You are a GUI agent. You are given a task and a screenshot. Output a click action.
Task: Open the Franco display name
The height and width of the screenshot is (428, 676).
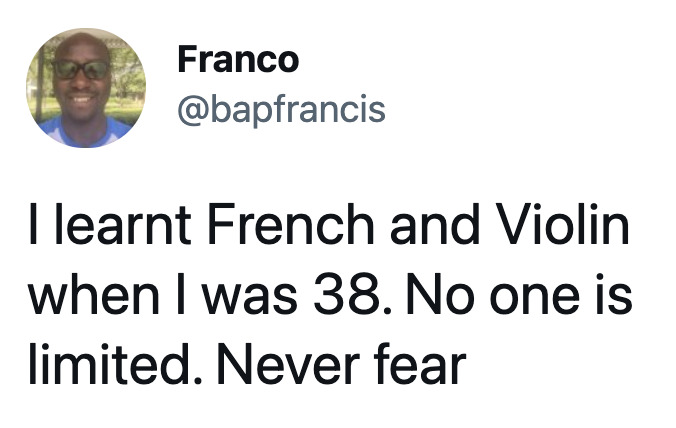point(238,60)
